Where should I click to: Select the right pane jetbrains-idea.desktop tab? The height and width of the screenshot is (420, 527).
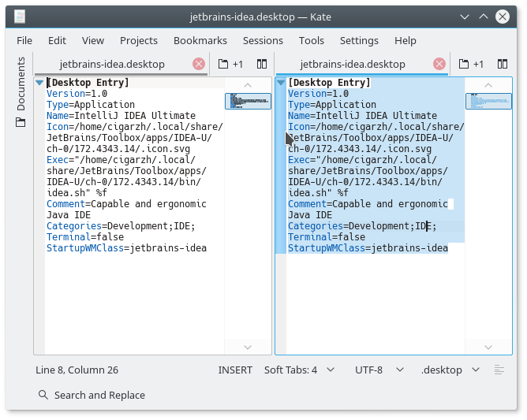click(x=353, y=64)
